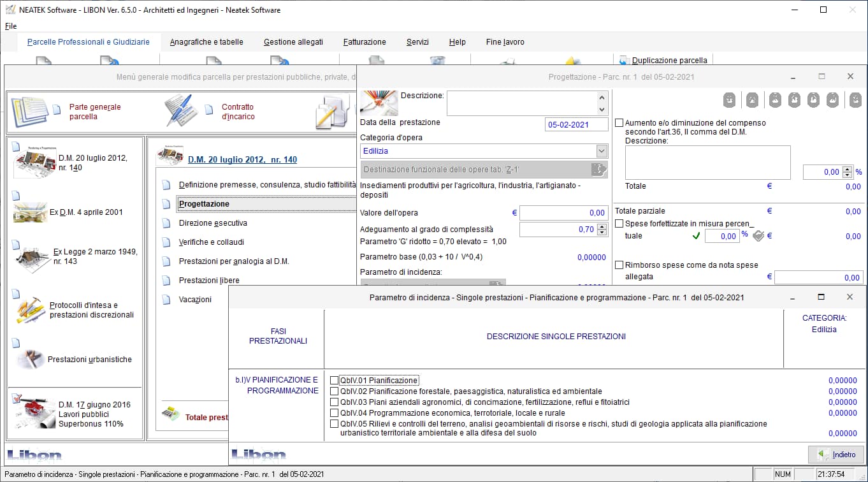Click the Descrizione box scroll-up arrow
868x482 pixels.
[602, 98]
